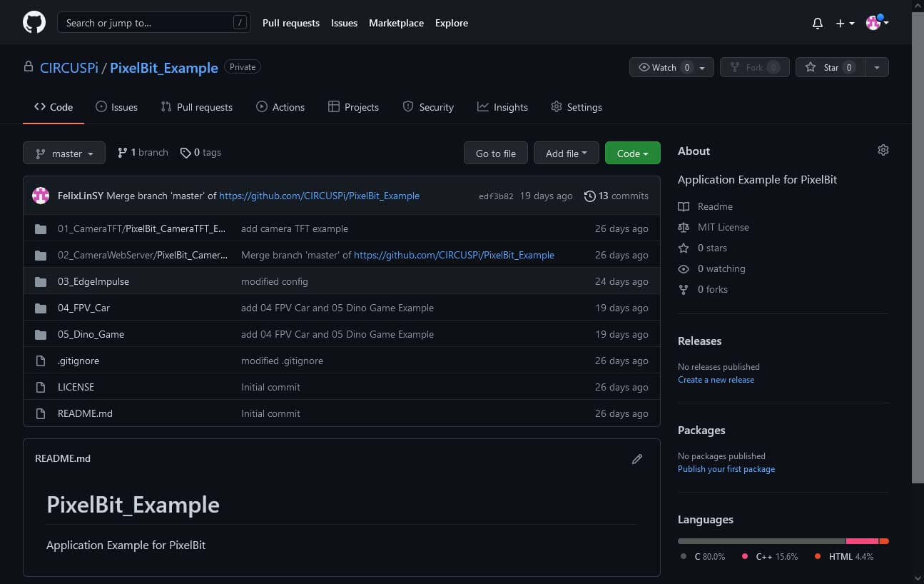Viewport: 924px width, 584px height.
Task: Open the MIT License link in About
Action: [x=714, y=227]
